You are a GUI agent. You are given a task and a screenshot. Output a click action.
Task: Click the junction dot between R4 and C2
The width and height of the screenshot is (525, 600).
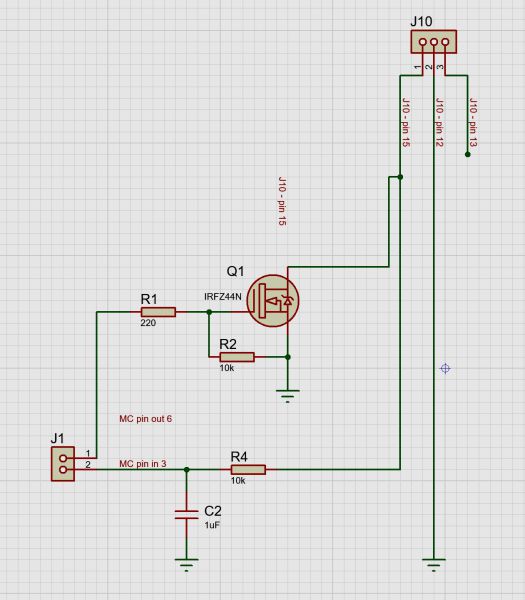click(x=186, y=470)
